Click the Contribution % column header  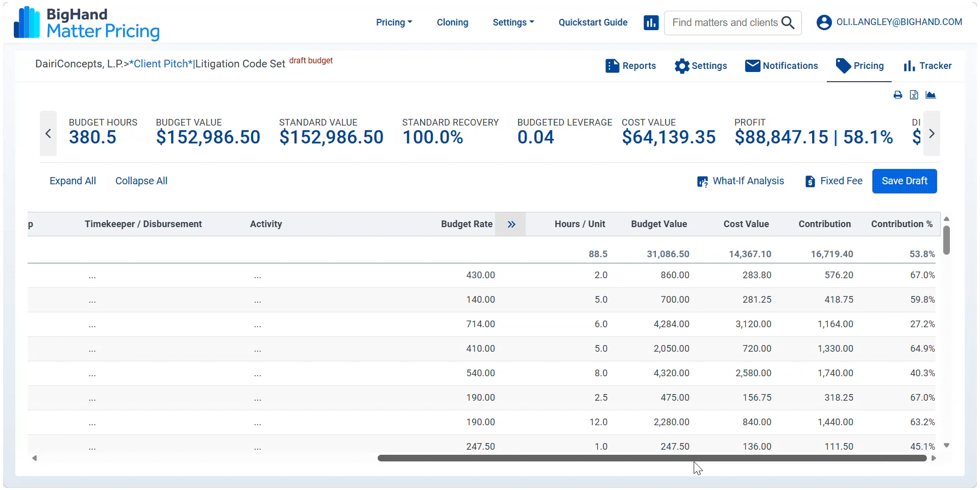[x=902, y=224]
